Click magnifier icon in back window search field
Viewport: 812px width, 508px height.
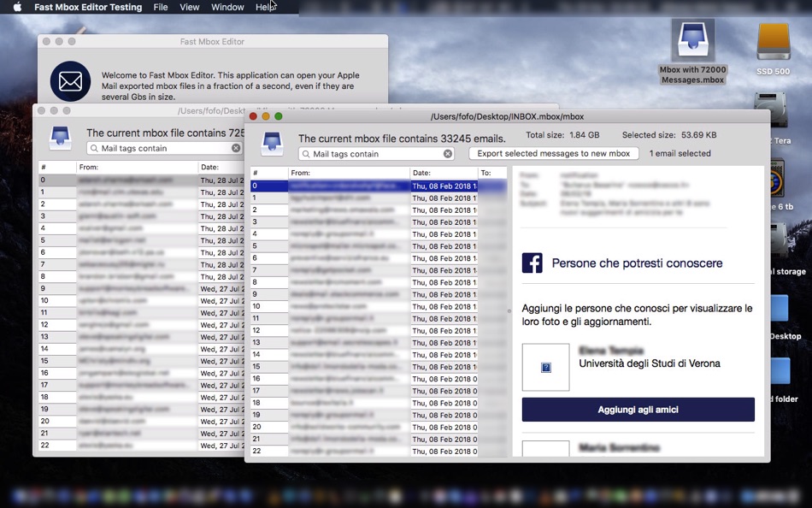click(x=94, y=148)
